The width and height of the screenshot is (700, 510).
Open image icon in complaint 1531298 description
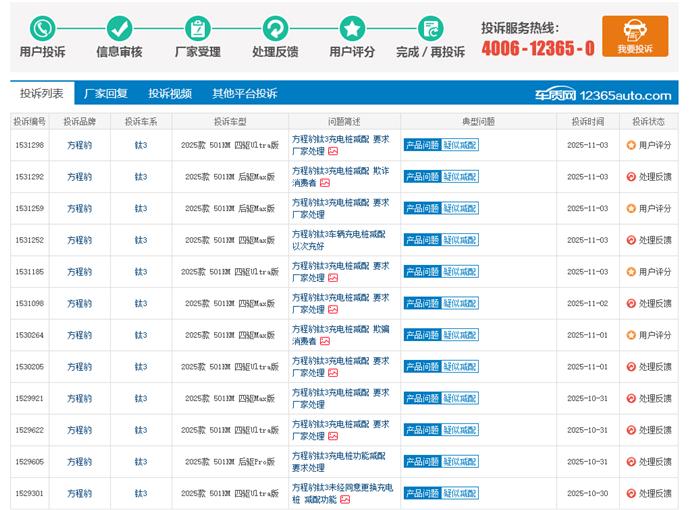(333, 151)
